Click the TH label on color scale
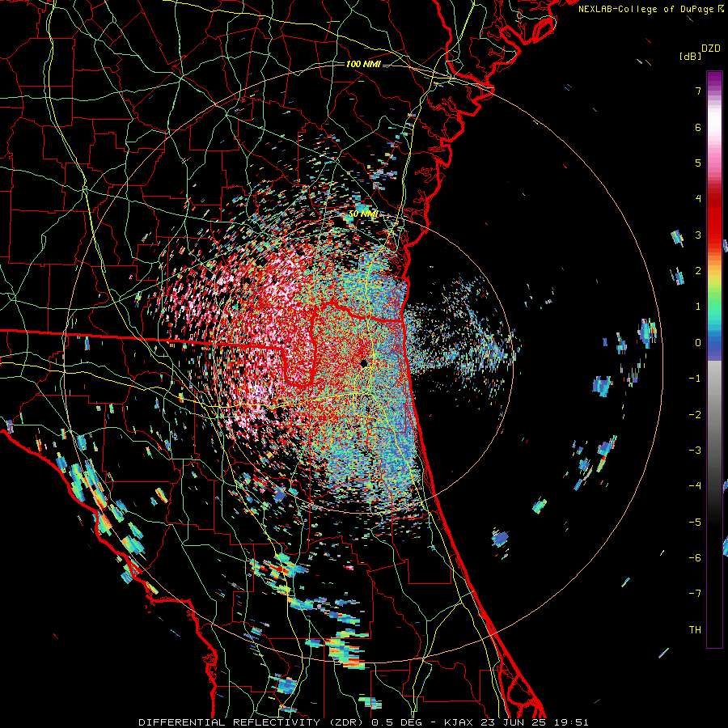Screen dimensions: 728x728 pos(695,629)
